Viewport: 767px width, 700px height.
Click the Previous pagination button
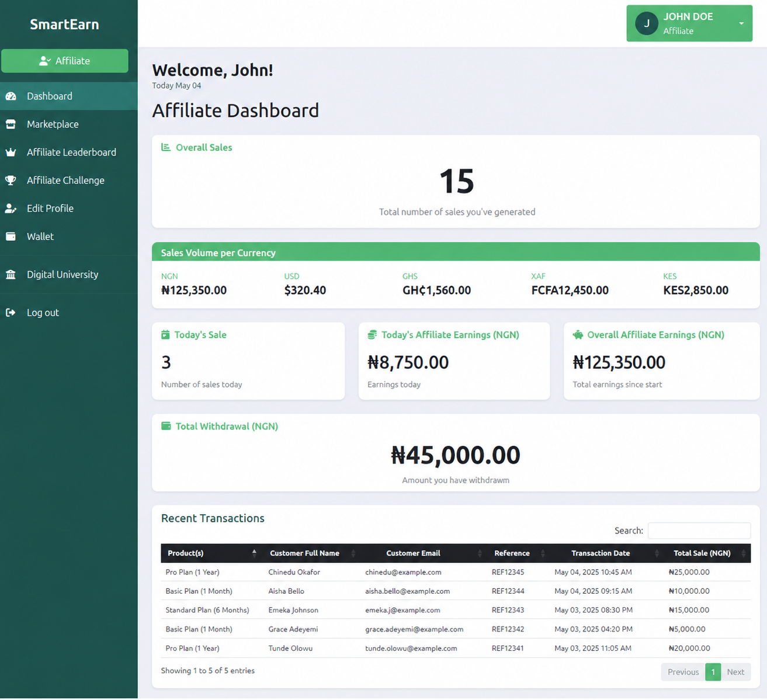[683, 672]
